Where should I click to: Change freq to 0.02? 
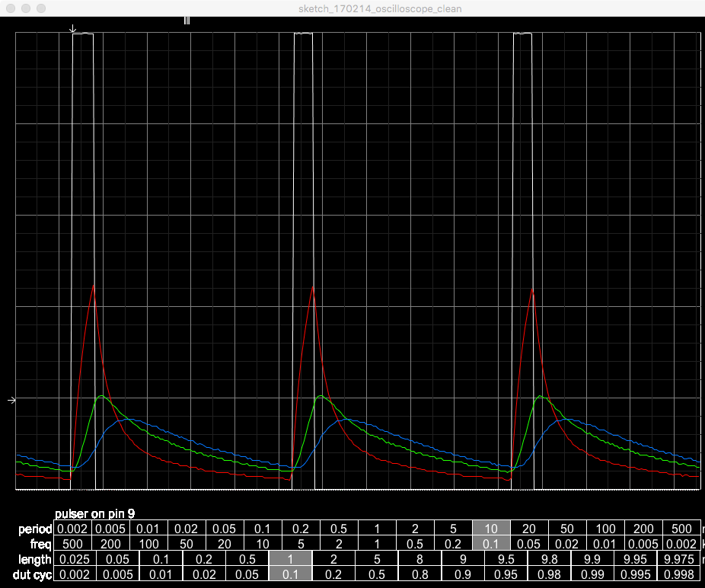point(567,544)
